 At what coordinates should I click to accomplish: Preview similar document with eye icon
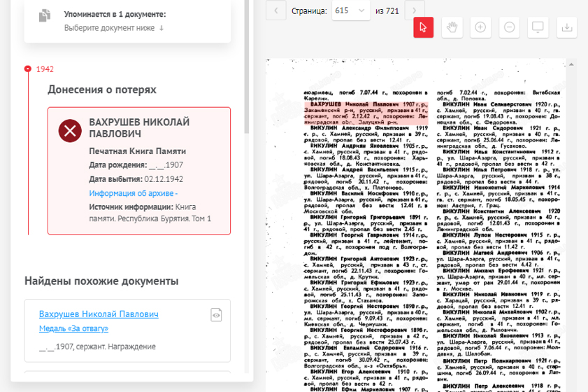[x=217, y=316]
